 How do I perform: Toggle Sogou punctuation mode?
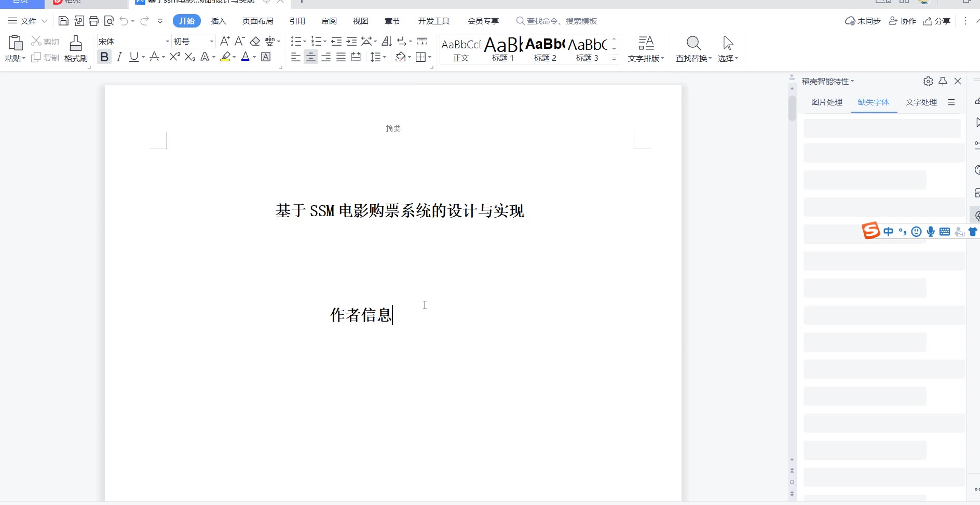point(903,232)
